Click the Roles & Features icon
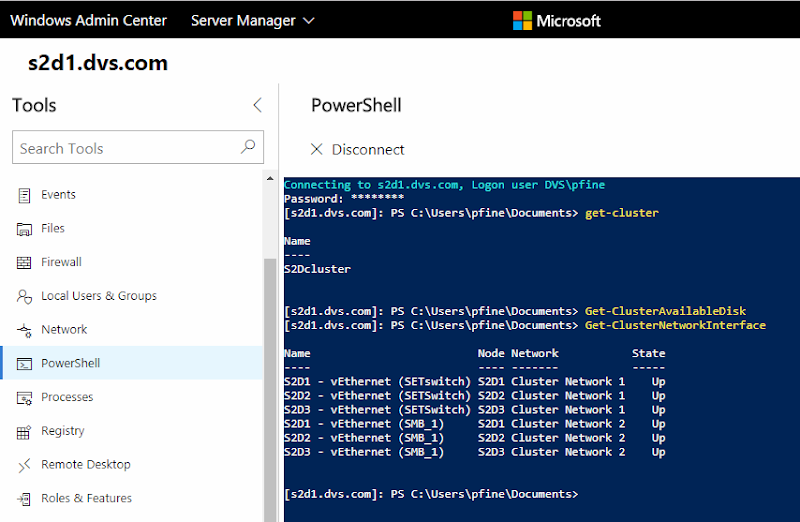 click(24, 499)
